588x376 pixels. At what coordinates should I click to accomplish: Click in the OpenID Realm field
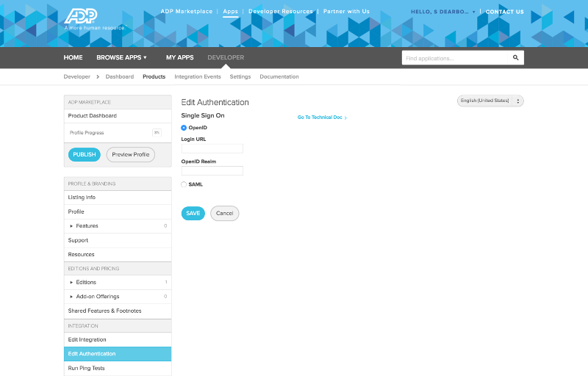212,171
